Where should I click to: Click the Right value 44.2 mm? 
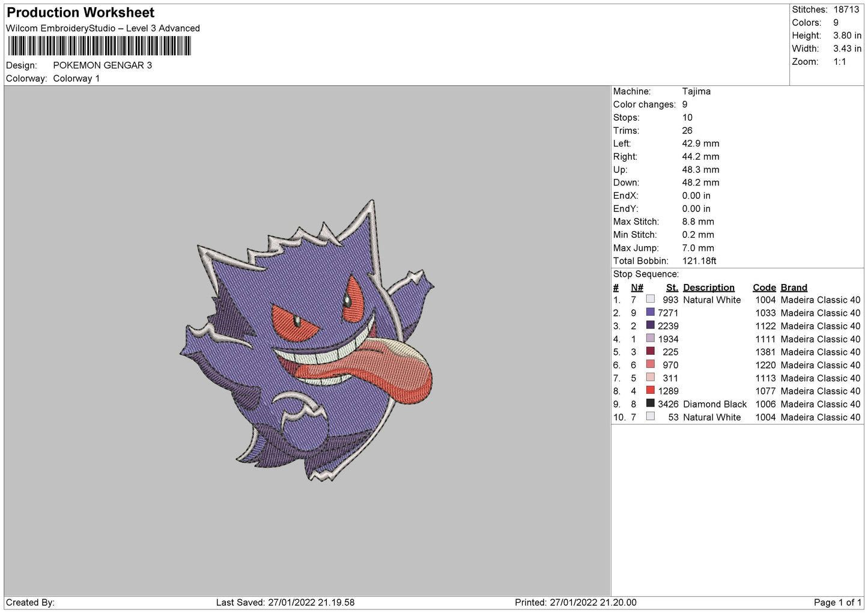point(700,157)
